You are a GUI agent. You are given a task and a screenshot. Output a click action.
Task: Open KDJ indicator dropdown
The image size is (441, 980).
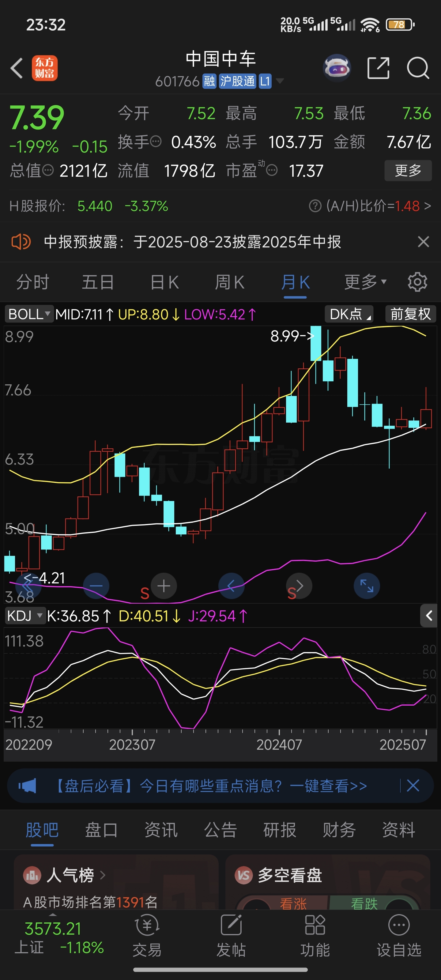click(25, 616)
